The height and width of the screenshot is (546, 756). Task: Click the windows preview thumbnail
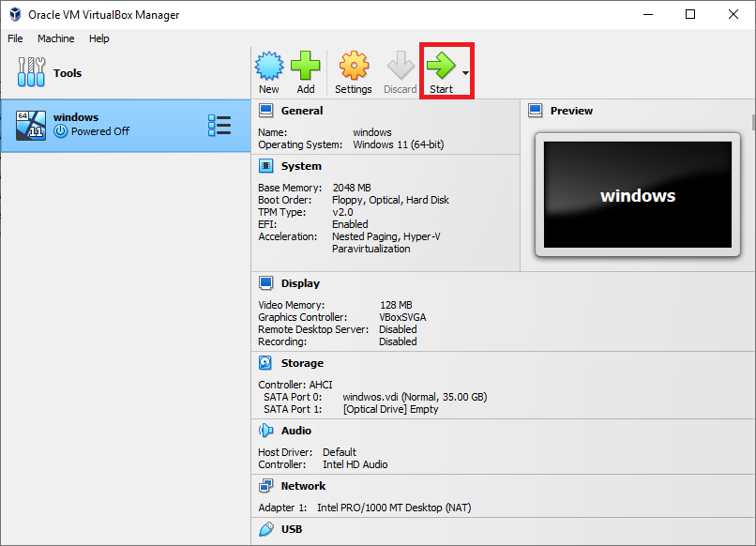coord(638,195)
